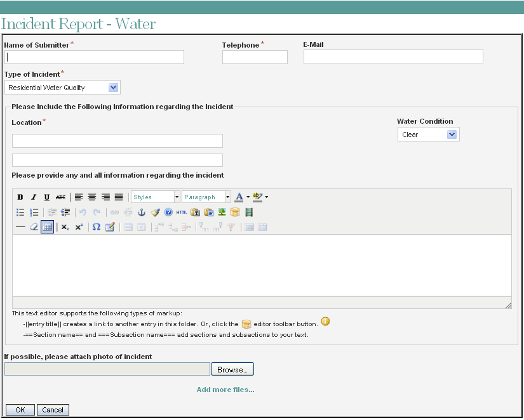Screen dimensions: 524x420
Task: Click Browse to attach a photo
Action: (232, 369)
